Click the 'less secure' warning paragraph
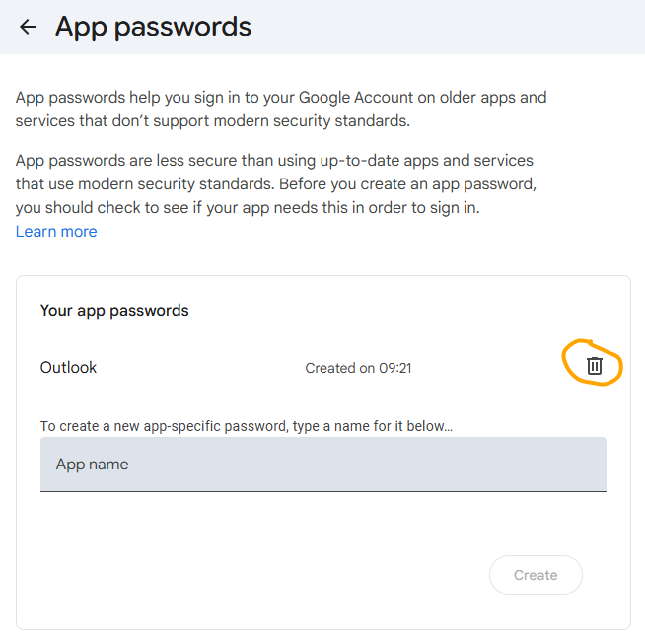This screenshot has width=645, height=644. (x=276, y=160)
